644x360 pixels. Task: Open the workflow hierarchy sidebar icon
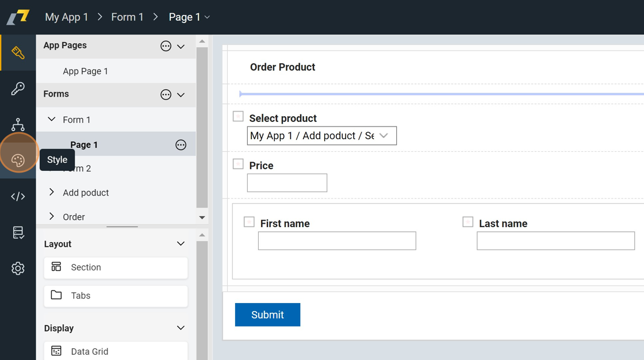(x=18, y=124)
